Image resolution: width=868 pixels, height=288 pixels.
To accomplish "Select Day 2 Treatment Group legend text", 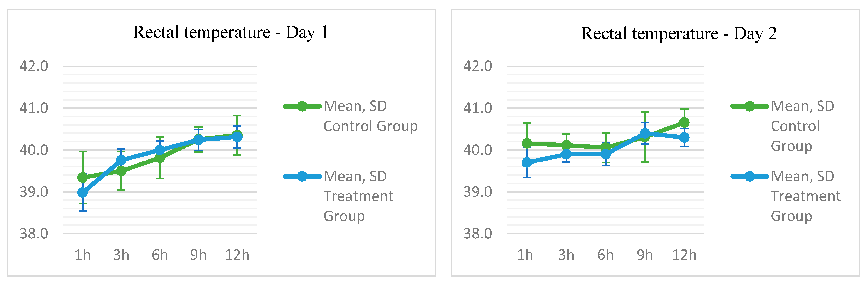I will (805, 196).
